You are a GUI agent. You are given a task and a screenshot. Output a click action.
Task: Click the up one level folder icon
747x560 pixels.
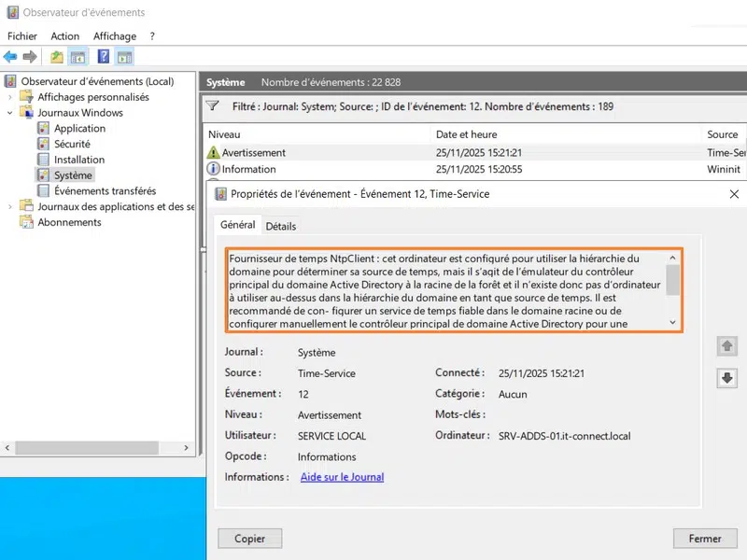point(57,57)
